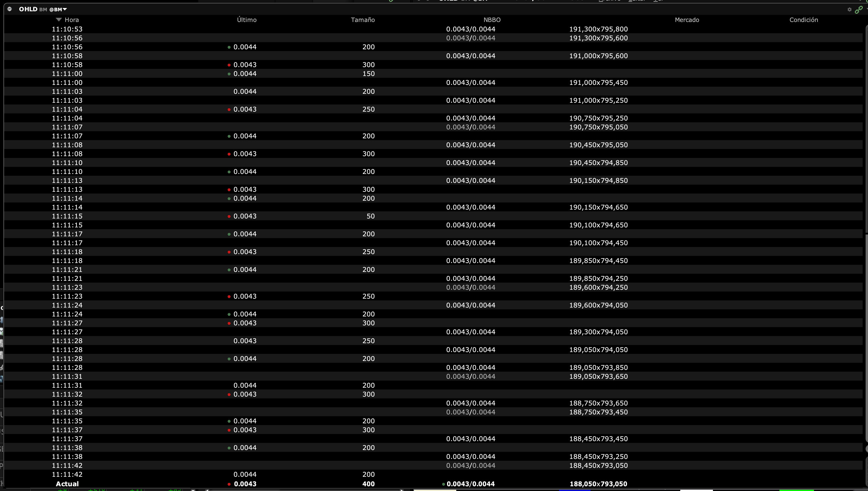Select market size 188,450x793,050

click(x=598, y=465)
